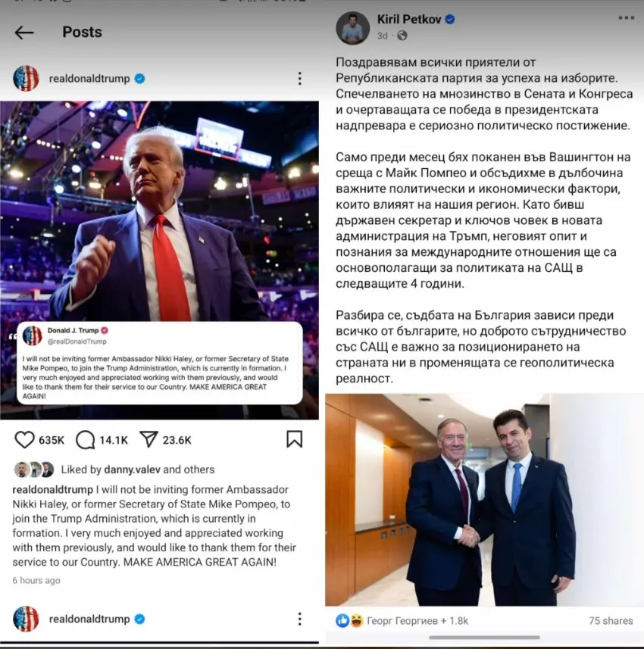
Task: Open the handshake photo in Petkov's post
Action: pos(484,500)
